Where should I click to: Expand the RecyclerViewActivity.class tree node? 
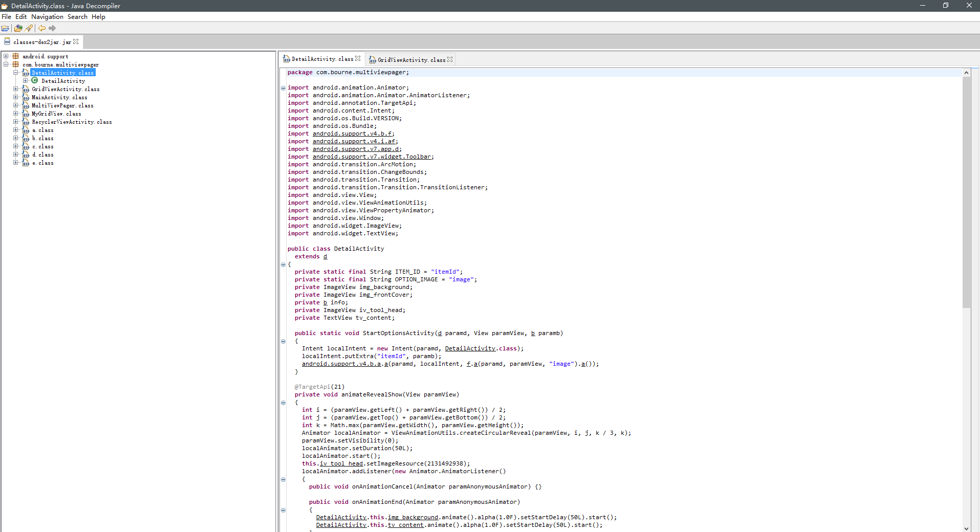(x=15, y=122)
